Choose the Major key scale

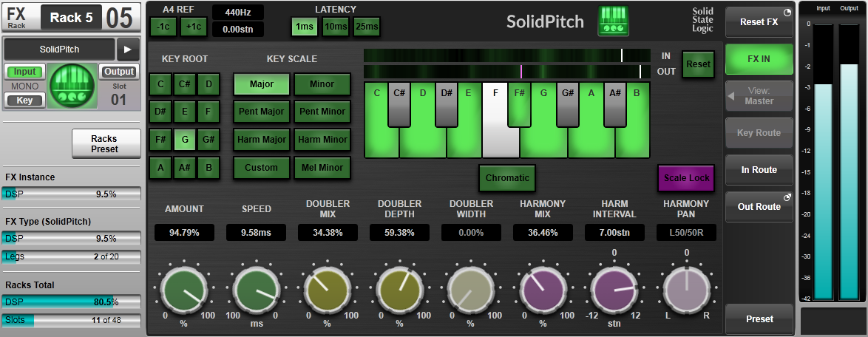click(261, 85)
